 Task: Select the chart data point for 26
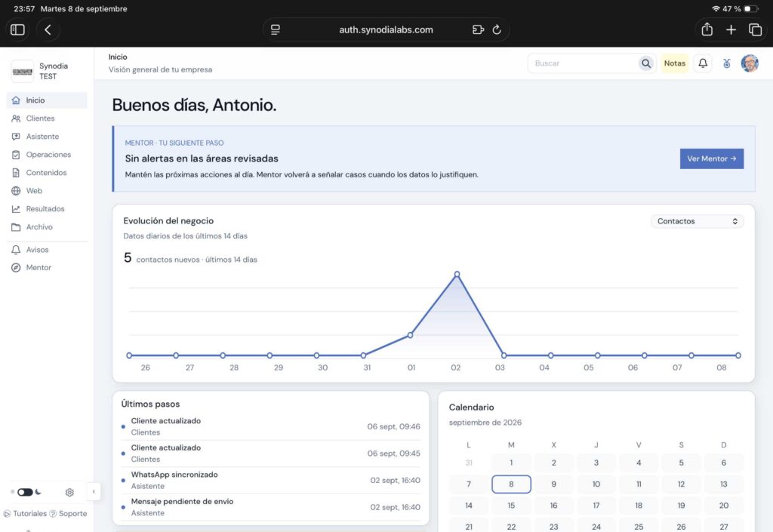[x=129, y=355]
